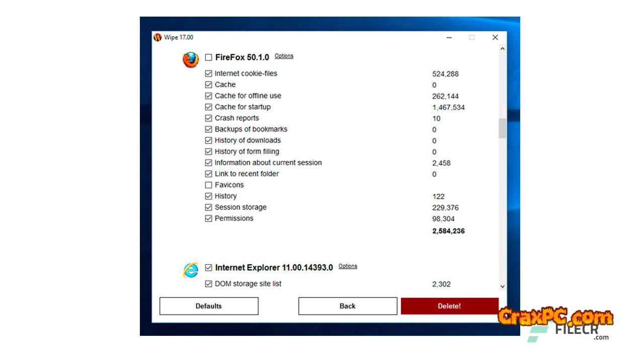The image size is (644, 362).
Task: Close the Wipe 17.00 window
Action: (495, 37)
